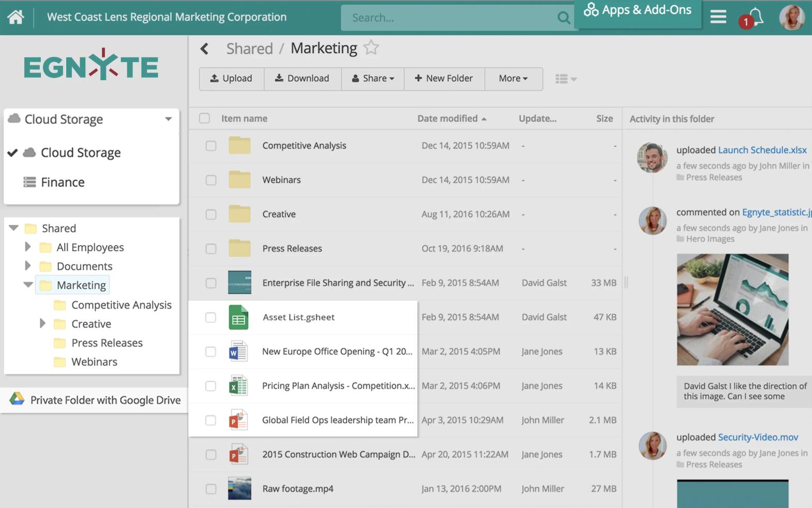Screen dimensions: 812x508
Task: Click the Webinars folder icon in file list
Action: (x=239, y=180)
